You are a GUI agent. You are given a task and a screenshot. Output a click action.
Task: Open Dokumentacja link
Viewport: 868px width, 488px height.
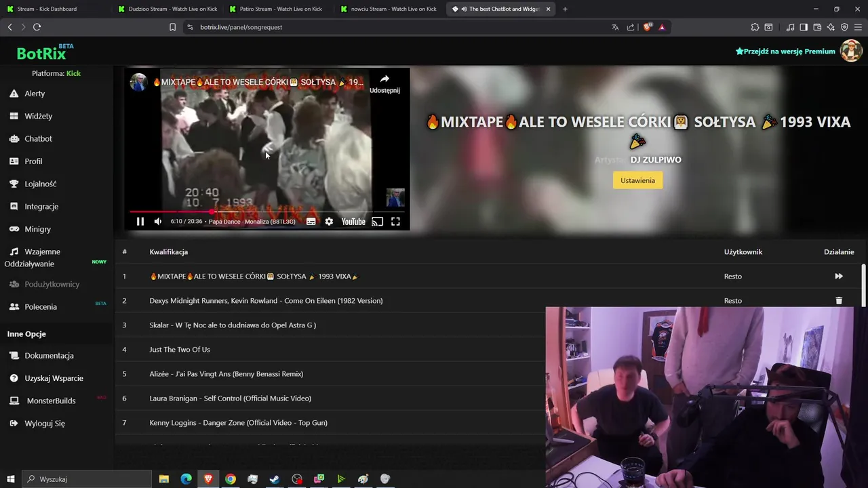point(49,355)
